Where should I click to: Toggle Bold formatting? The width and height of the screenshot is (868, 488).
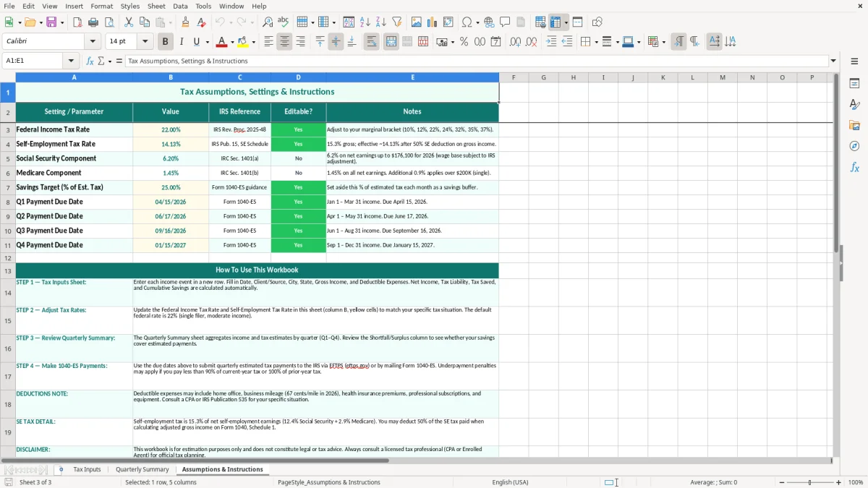pos(166,42)
